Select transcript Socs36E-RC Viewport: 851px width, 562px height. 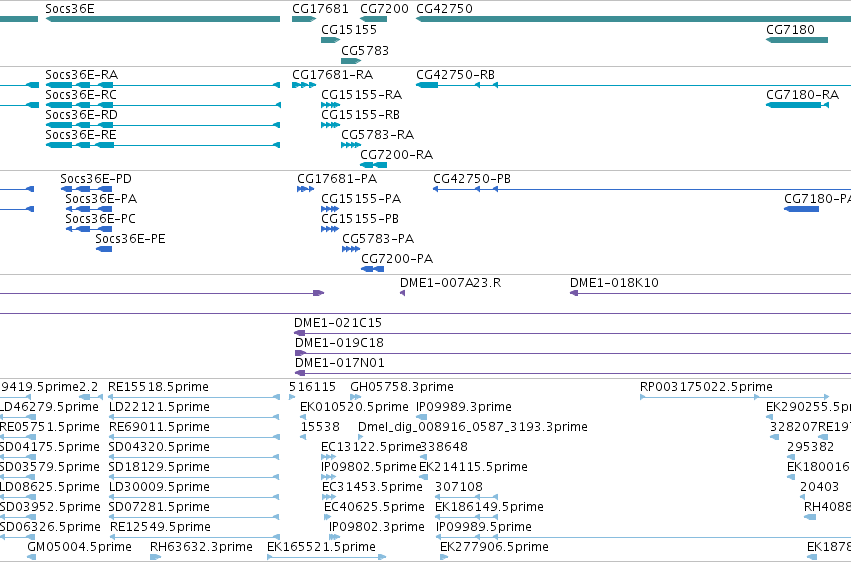(163, 105)
